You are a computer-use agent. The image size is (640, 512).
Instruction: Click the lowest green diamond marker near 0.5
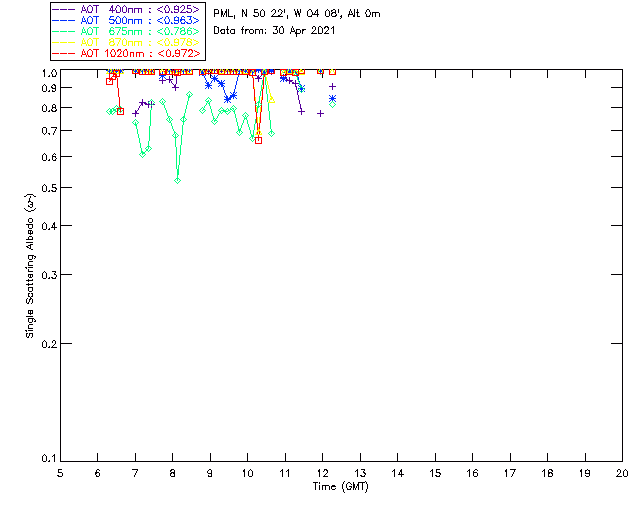tap(178, 180)
